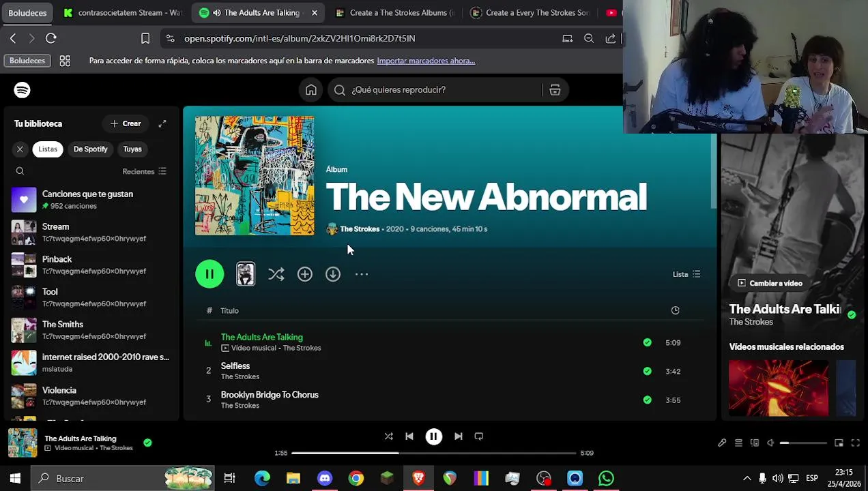
Task: Open the play queue icon
Action: [x=738, y=443]
